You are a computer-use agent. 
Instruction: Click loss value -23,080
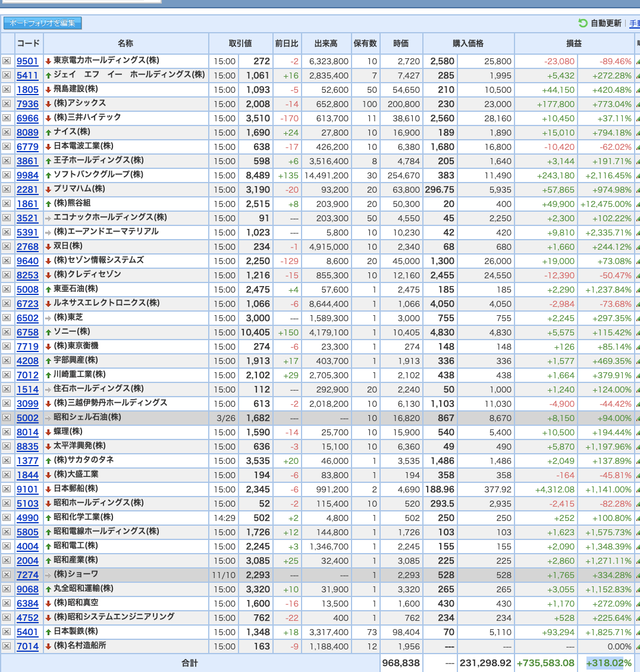(x=560, y=61)
